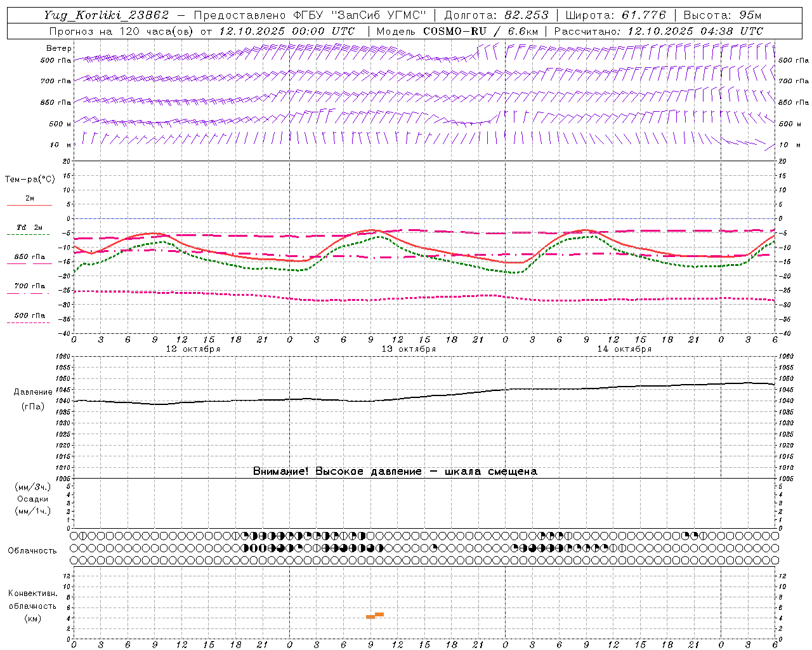Click Рассчитано: 12.10.2025 04:38 UTC
This screenshot has width=812, height=650.
pos(658,31)
